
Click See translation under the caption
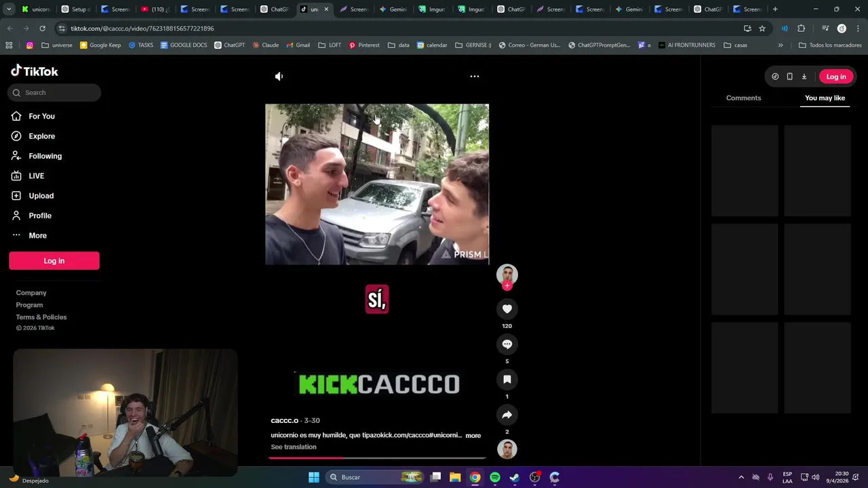pos(294,447)
